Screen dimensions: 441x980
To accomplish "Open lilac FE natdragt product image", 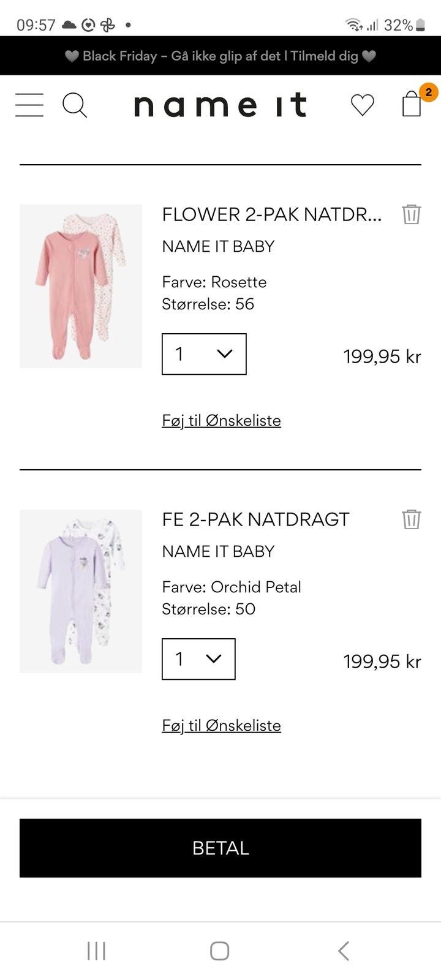I will [x=81, y=591].
